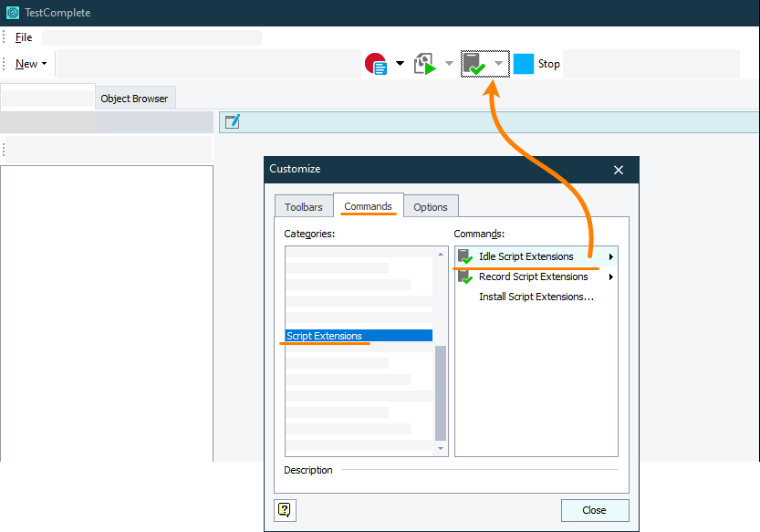Expand the New button dropdown
This screenshot has width=760, height=532.
point(44,64)
